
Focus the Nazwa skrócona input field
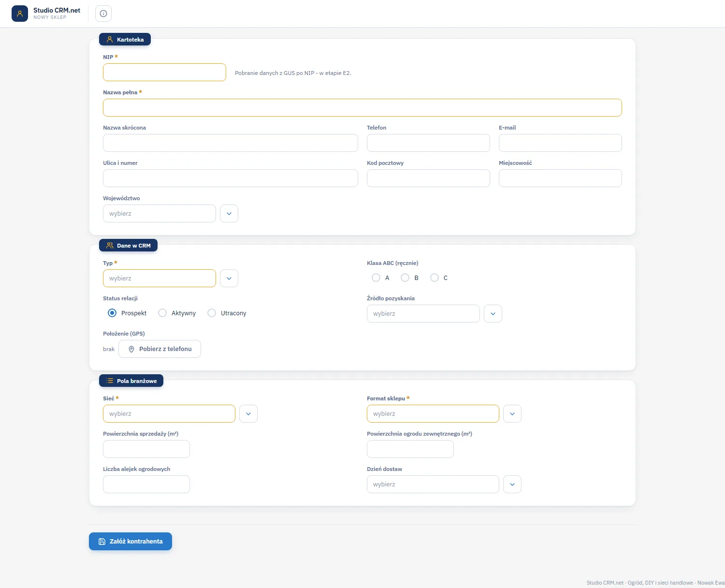pyautogui.click(x=231, y=143)
